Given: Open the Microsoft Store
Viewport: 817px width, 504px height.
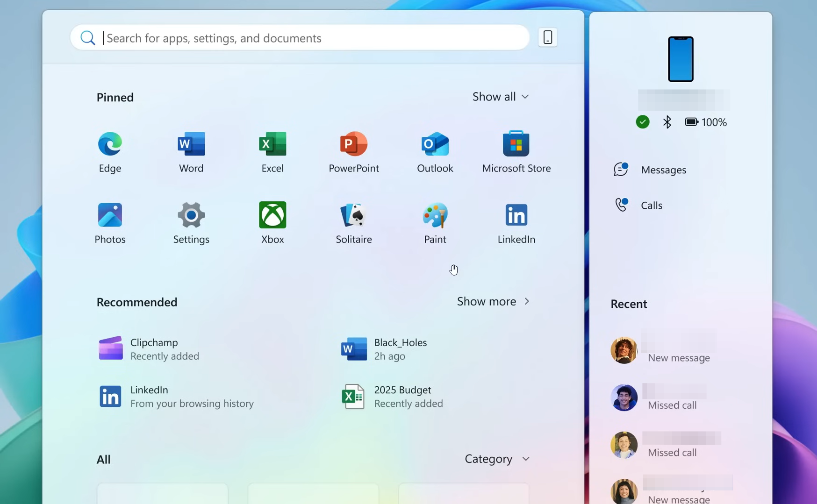Looking at the screenshot, I should coord(516,152).
